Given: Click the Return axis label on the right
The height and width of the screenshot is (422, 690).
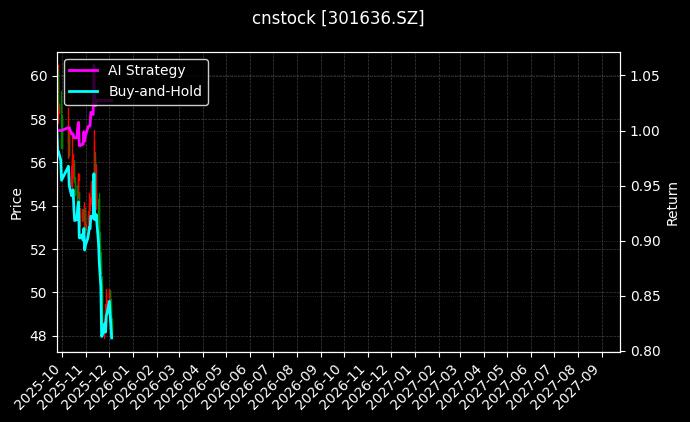Looking at the screenshot, I should point(673,202).
